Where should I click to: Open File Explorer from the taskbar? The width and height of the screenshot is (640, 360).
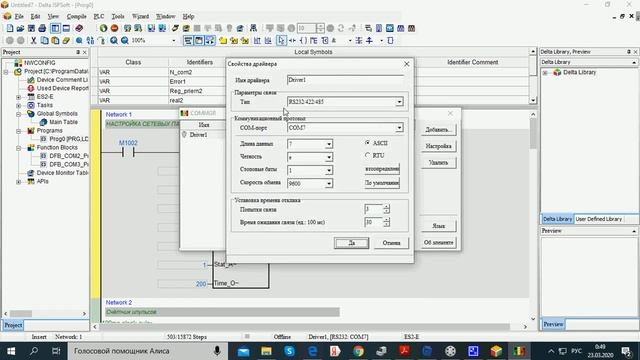(267, 351)
